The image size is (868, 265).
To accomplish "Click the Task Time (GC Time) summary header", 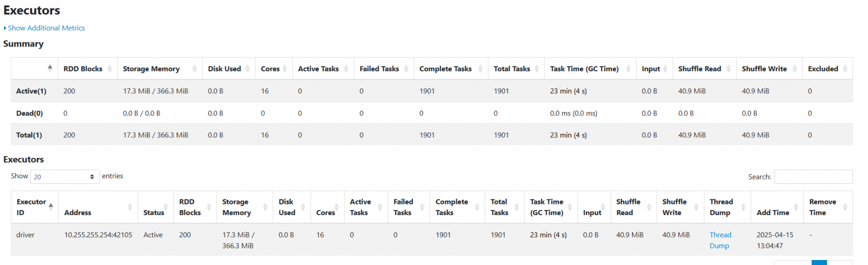I will [584, 69].
